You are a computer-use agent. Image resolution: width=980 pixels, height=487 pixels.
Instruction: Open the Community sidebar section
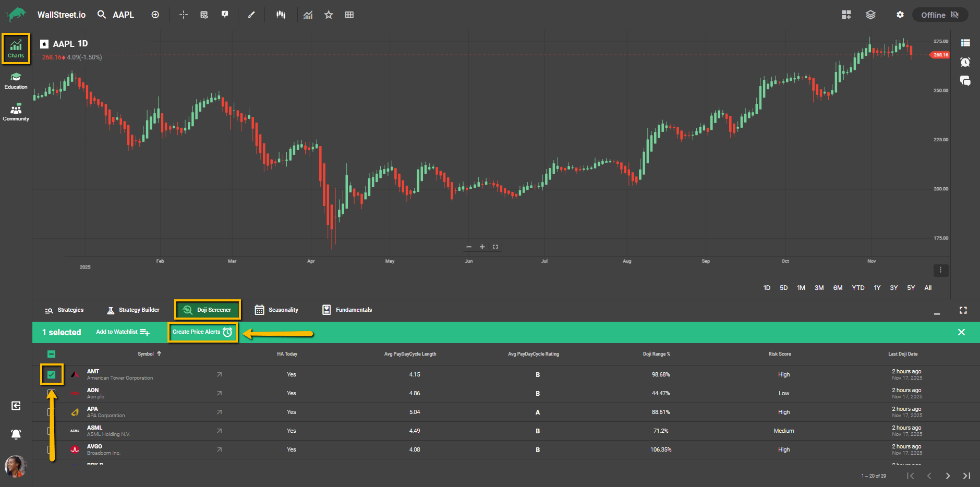pos(16,112)
